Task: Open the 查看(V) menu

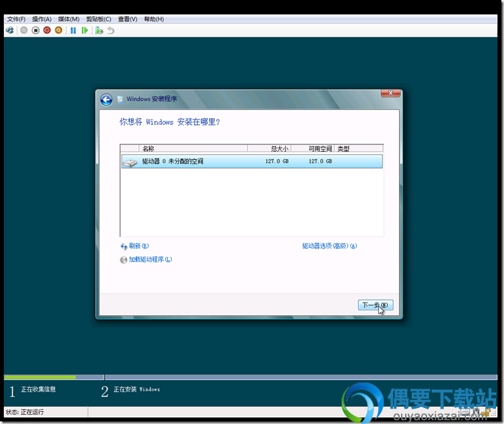Action: pos(128,19)
